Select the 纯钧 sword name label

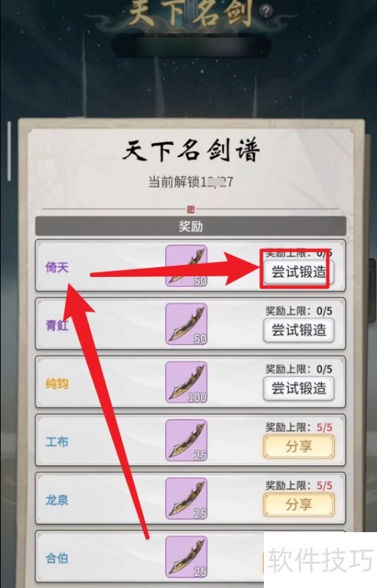coord(57,383)
